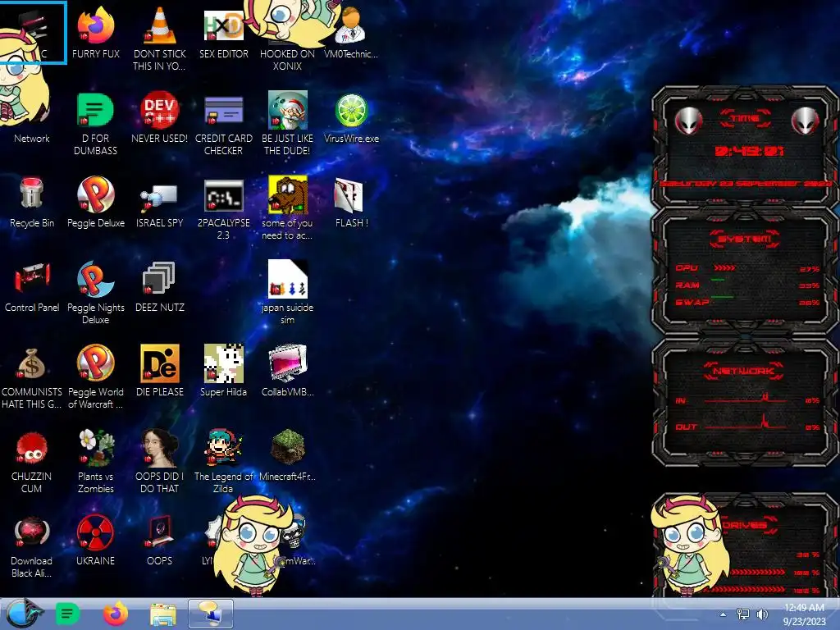Click the NETWORK widget IN graph

click(x=747, y=399)
